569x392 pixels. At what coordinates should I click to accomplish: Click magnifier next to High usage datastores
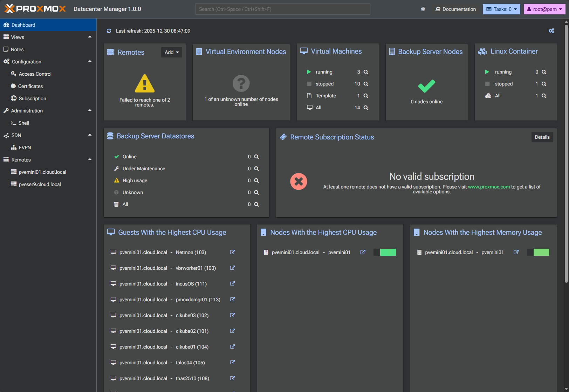point(256,180)
